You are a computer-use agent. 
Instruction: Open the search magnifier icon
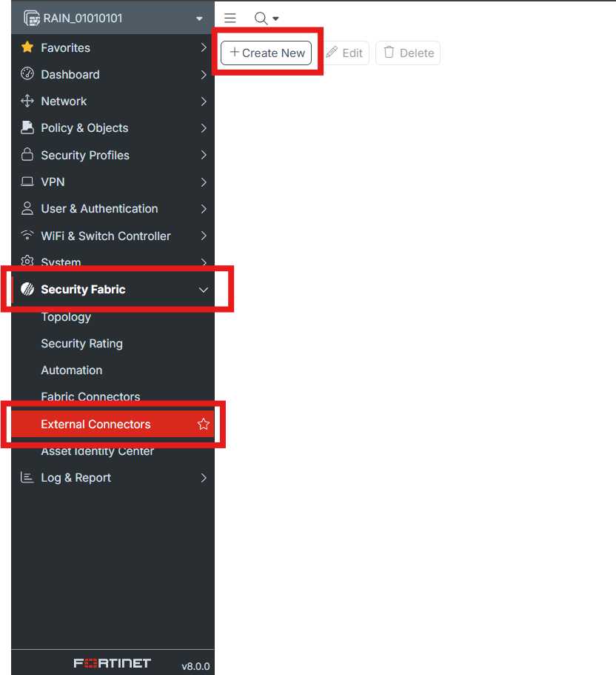tap(261, 19)
